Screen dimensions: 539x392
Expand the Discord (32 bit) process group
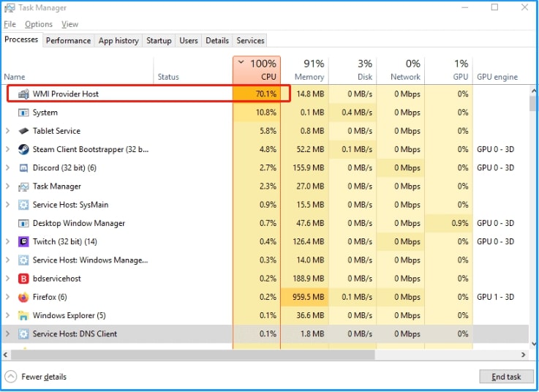(x=7, y=168)
